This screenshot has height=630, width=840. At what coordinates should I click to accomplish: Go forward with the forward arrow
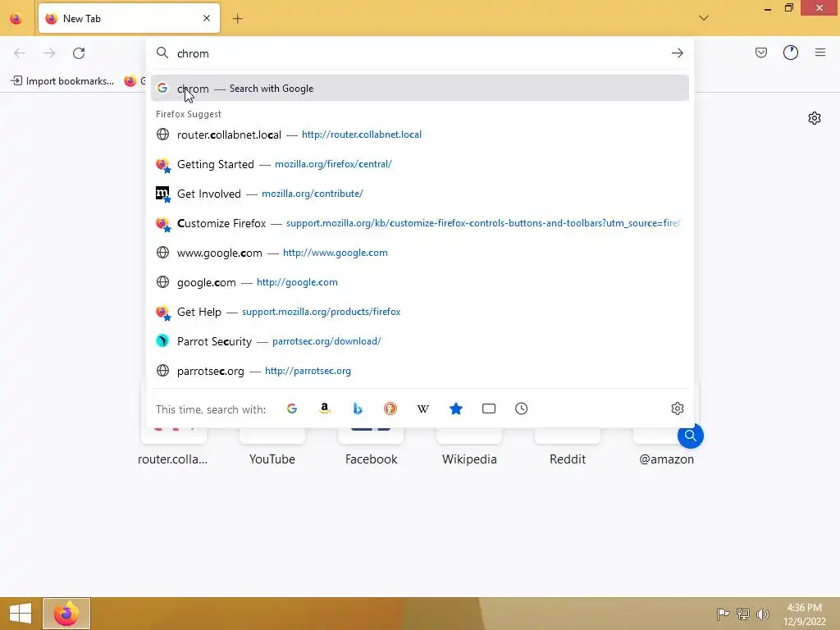point(49,53)
